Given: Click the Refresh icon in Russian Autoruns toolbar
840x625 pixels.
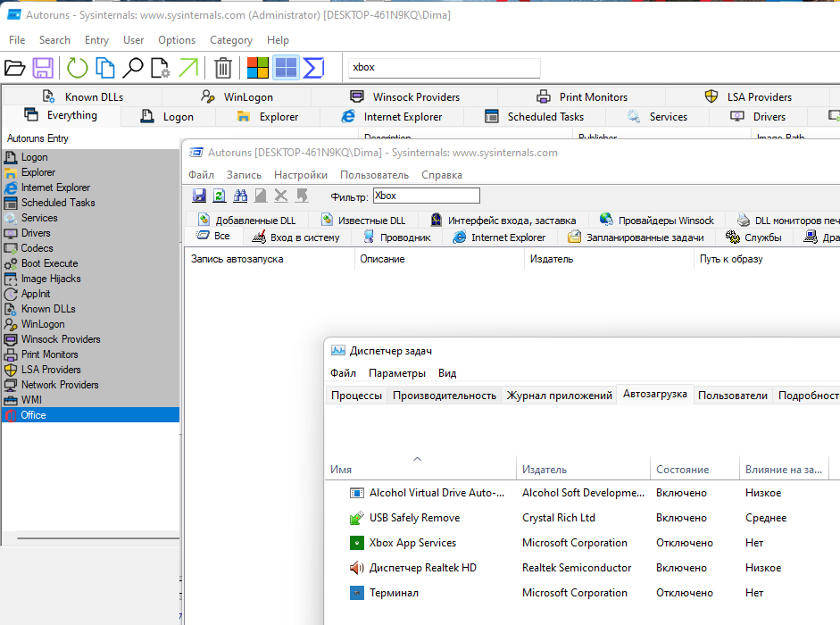Looking at the screenshot, I should coord(219,196).
